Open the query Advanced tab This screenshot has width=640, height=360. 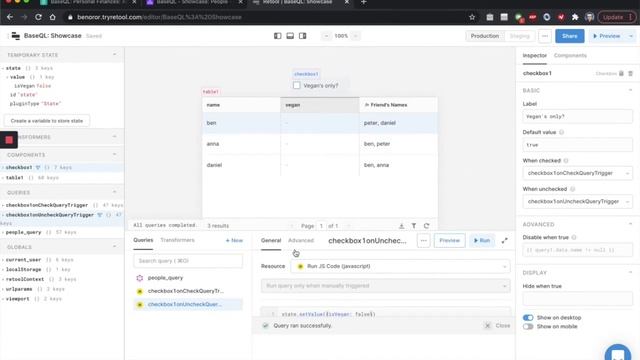pos(301,240)
